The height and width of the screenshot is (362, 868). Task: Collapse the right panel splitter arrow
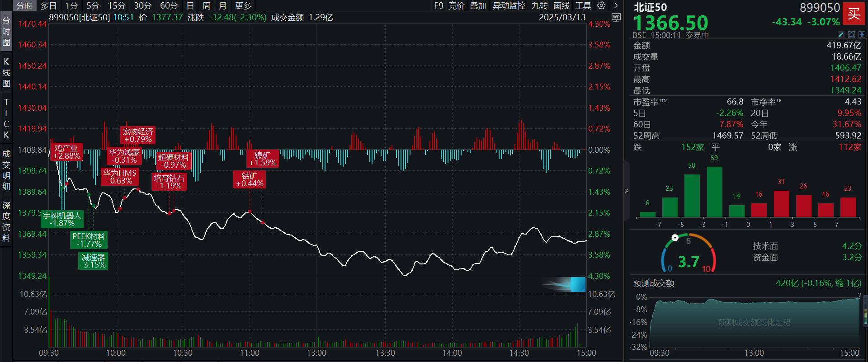click(627, 191)
